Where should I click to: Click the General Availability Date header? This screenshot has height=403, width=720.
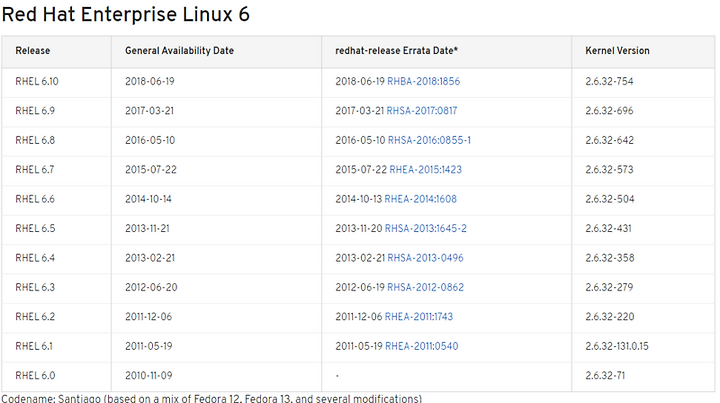(x=180, y=50)
